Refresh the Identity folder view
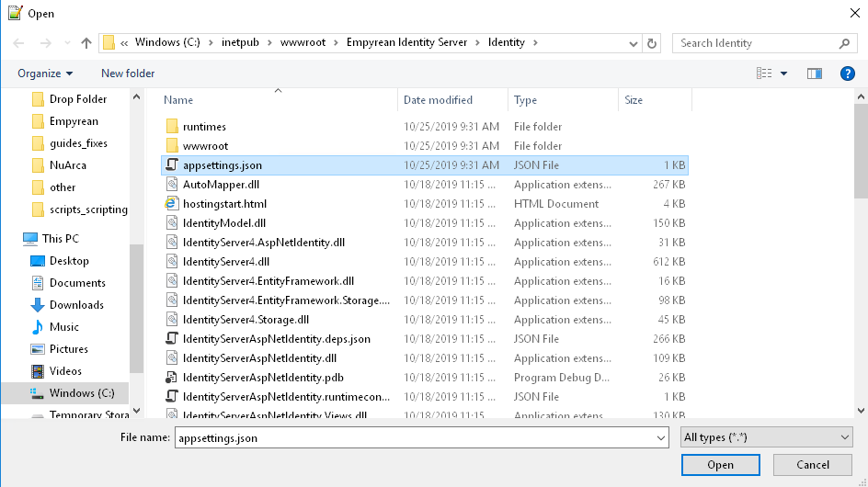Screen dimensions: 868x487 (652, 43)
